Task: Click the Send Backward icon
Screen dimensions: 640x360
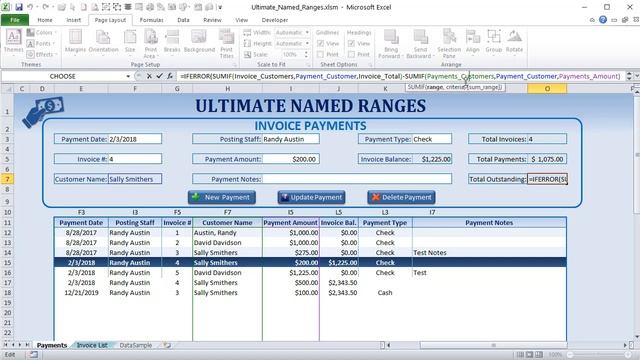Action: pyautogui.click(x=420, y=37)
